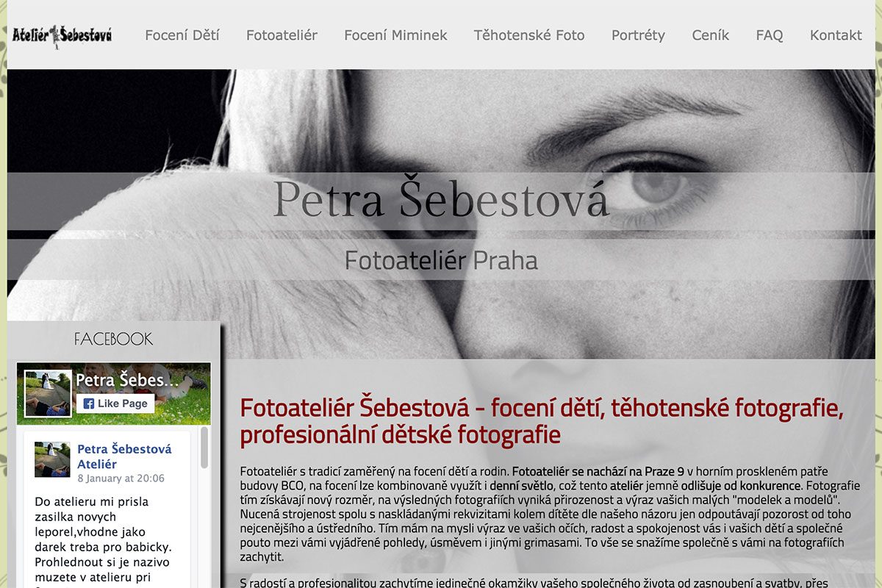Open Petra Šebestová Ateliér post author link
The height and width of the screenshot is (588, 882).
pos(124,456)
